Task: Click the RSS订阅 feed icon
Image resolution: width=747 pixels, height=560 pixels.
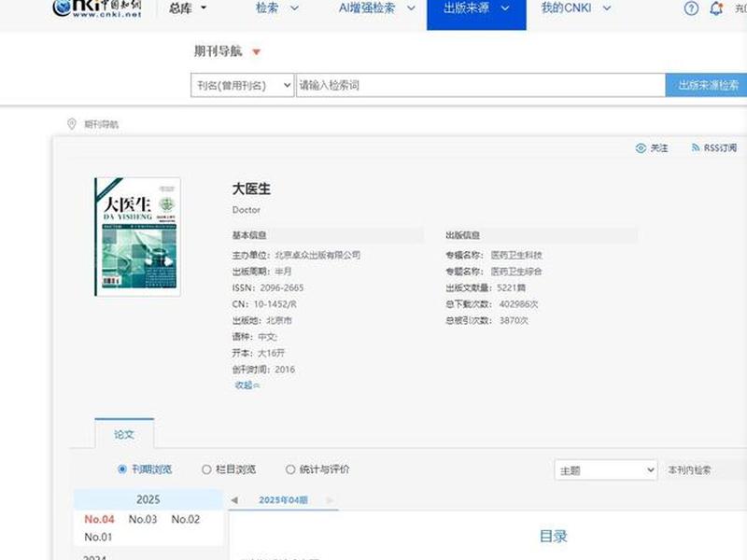Action: [695, 148]
